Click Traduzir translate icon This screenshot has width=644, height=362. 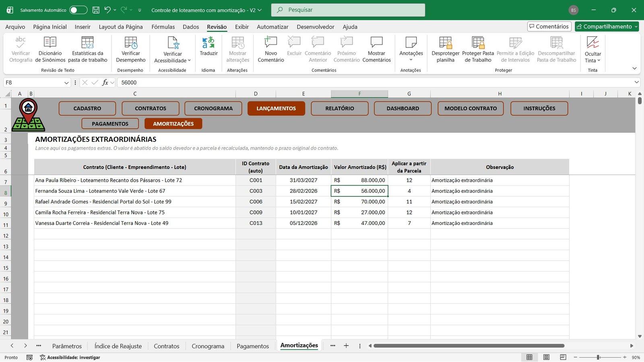[x=208, y=42]
